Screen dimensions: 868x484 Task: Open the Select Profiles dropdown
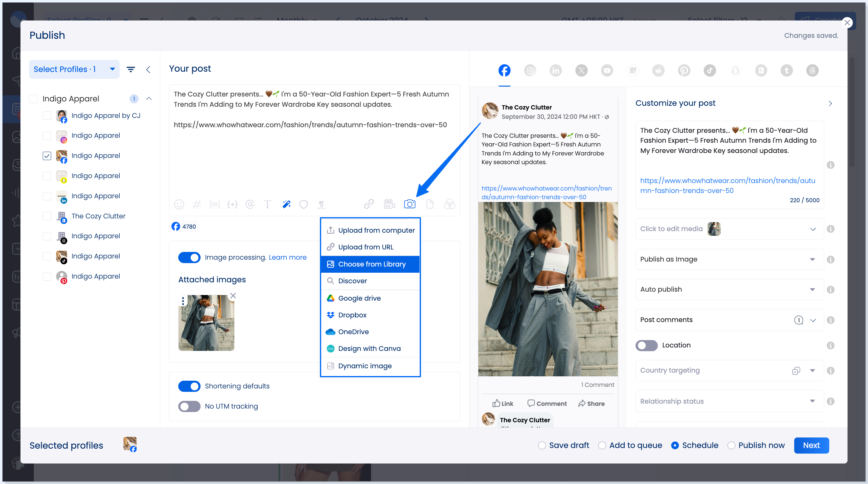tap(74, 69)
